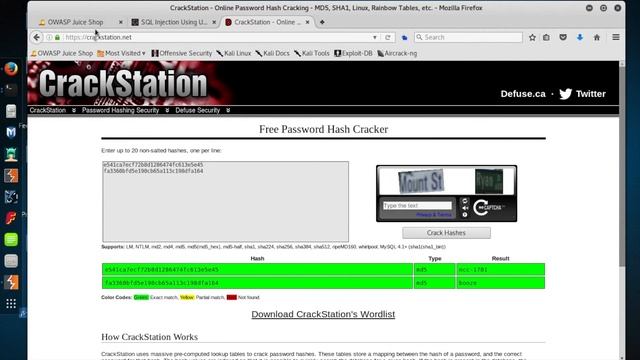Switch to the OWASP Juice Shop tab
The width and height of the screenshot is (640, 360).
coord(76,22)
